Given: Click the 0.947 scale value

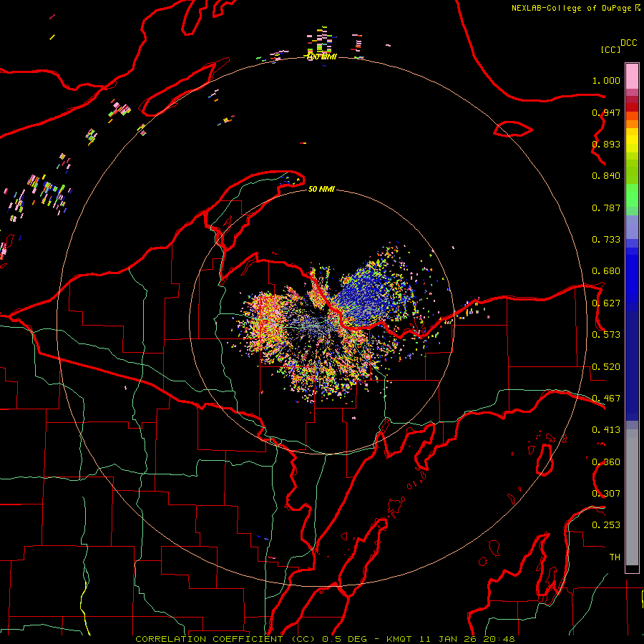Looking at the screenshot, I should pos(606,112).
